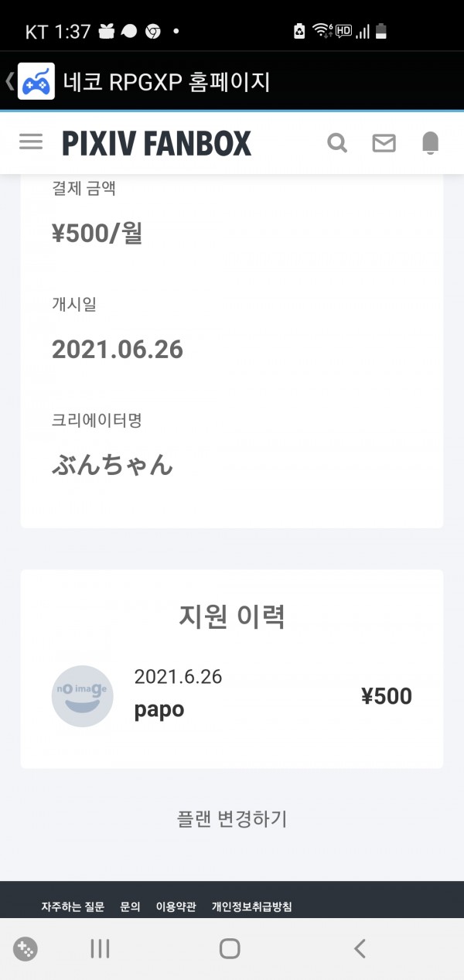Tap the creator name ぶんちゃん
Screen dimensions: 464x980
[112, 465]
